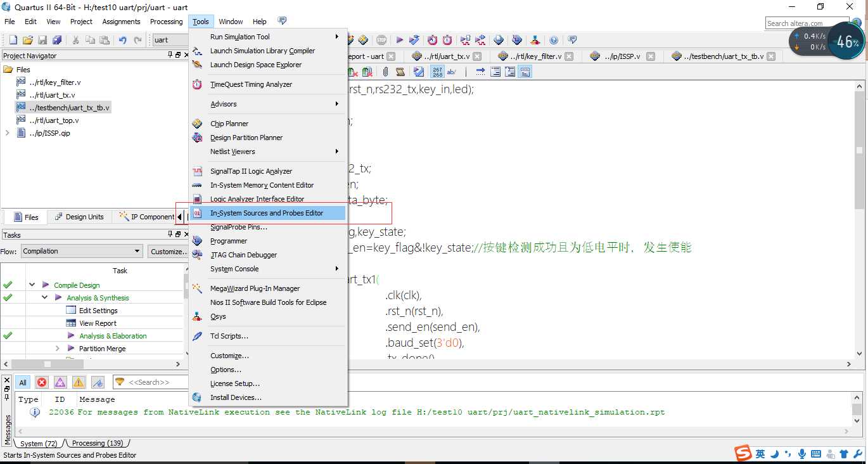The width and height of the screenshot is (868, 464).
Task: Show error messages filter icon
Action: (42, 382)
